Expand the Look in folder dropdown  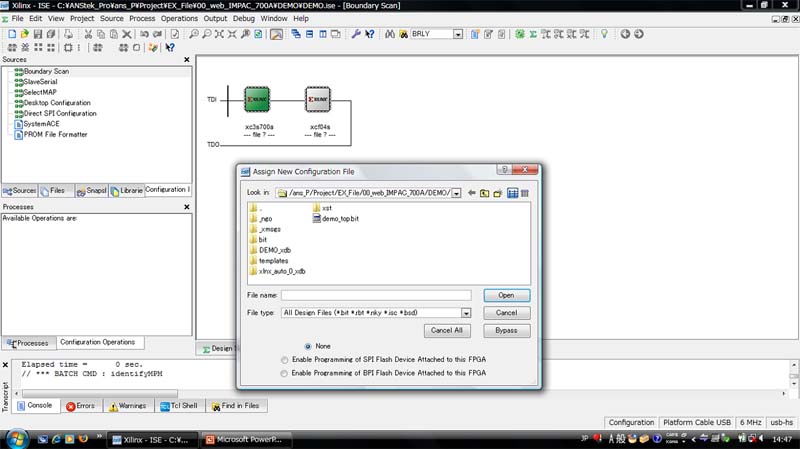pyautogui.click(x=456, y=193)
